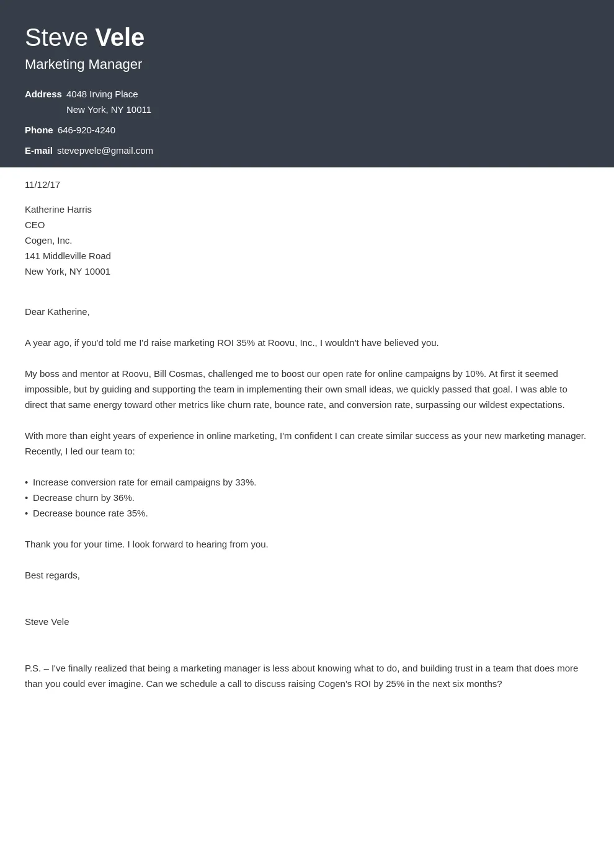The width and height of the screenshot is (614, 868).
Task: Click the Decrease bounce rate 35% bullet
Action: pos(90,513)
